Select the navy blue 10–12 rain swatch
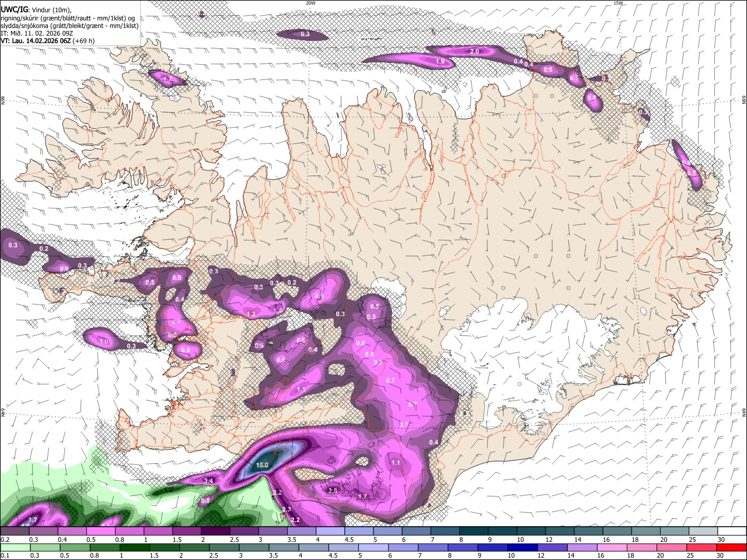Viewport: 747px width, 560px height. click(x=522, y=547)
